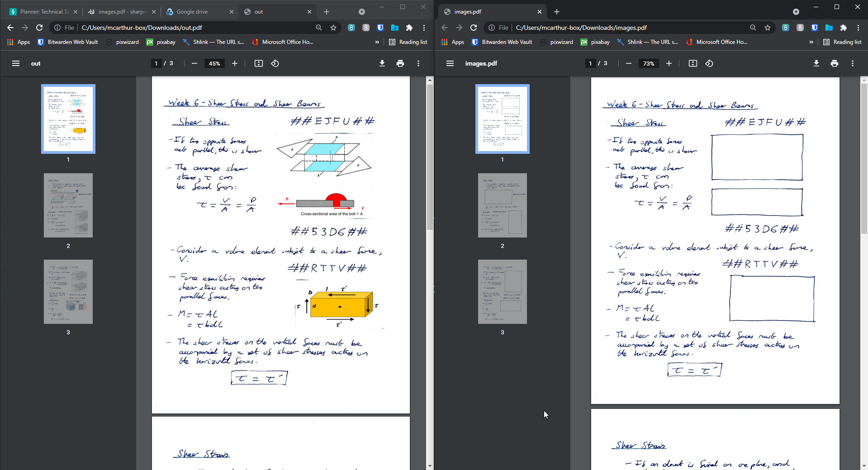
Task: Download the out.pdf document
Action: (382, 63)
